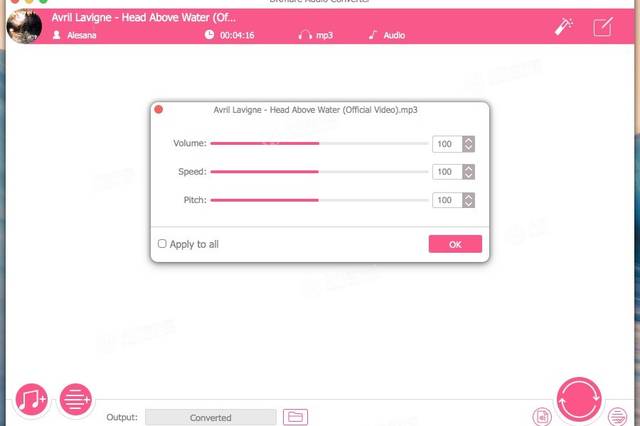Click the mp3 format label
640x426 pixels.
(x=324, y=36)
